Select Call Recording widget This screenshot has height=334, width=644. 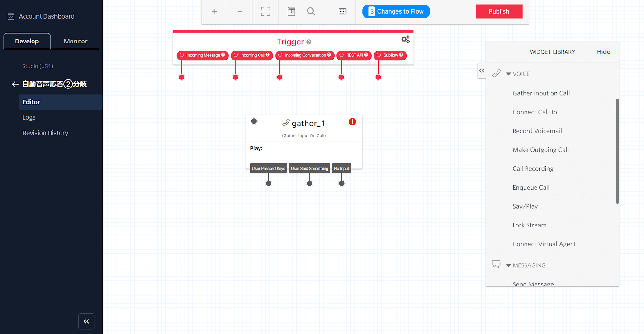tap(533, 169)
